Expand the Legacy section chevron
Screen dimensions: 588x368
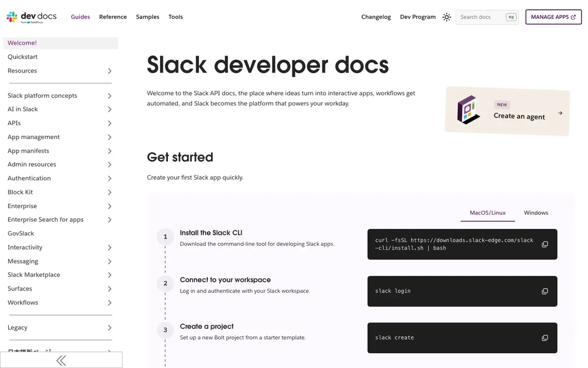[x=110, y=328]
